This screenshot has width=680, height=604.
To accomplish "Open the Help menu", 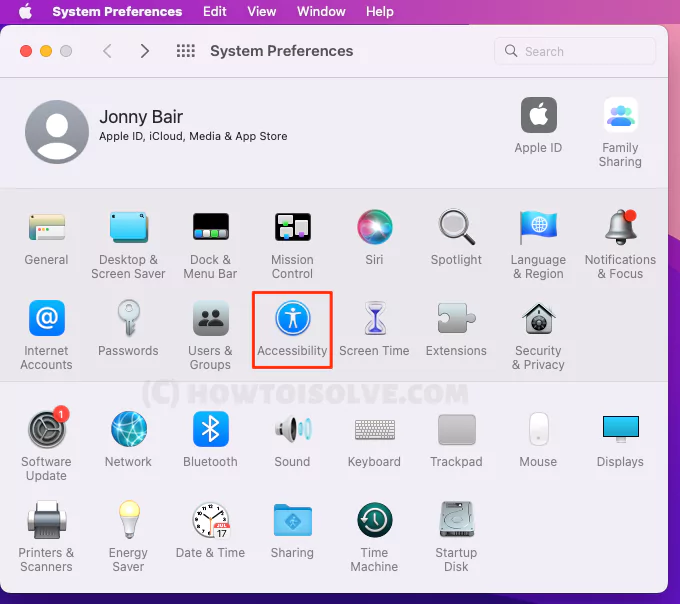I will (x=379, y=11).
